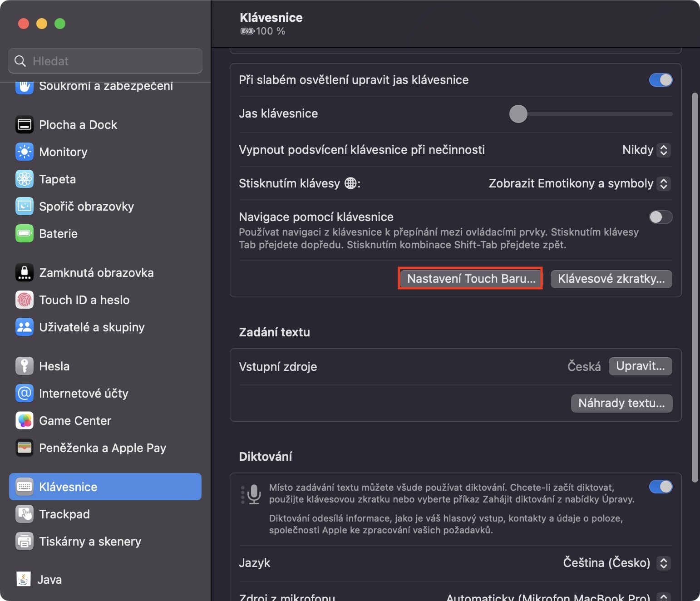Open Klávesové zkratky button
The height and width of the screenshot is (601, 700).
(611, 279)
